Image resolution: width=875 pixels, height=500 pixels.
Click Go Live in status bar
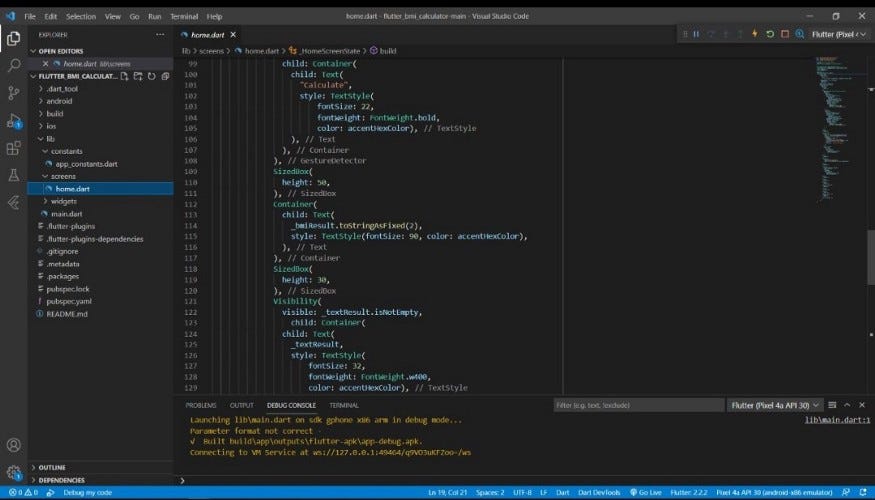click(646, 493)
